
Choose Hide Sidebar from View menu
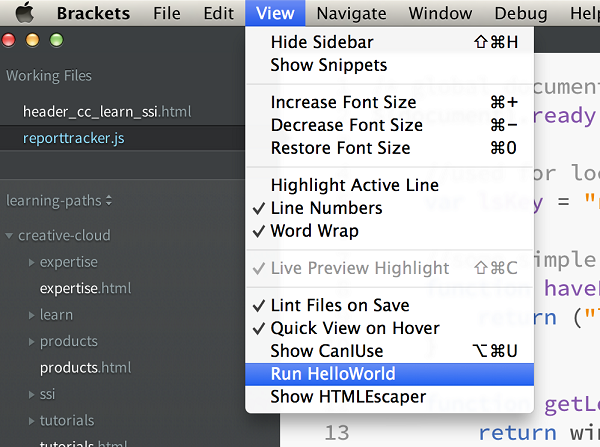[x=390, y=42]
